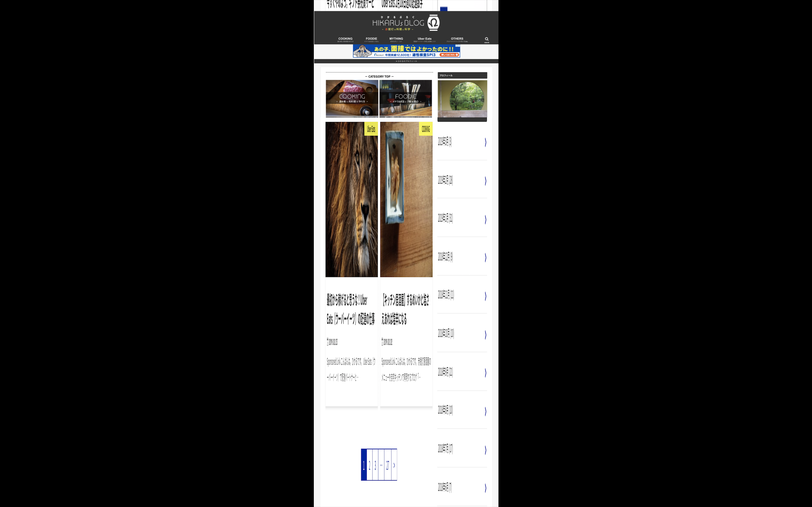Click pagination next arrow button
Viewport: 812px width, 507px height.
395,464
